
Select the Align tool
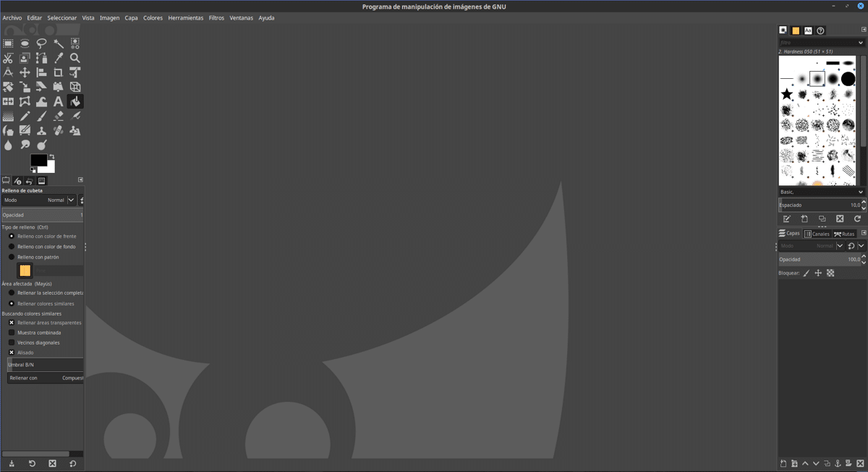click(x=41, y=72)
